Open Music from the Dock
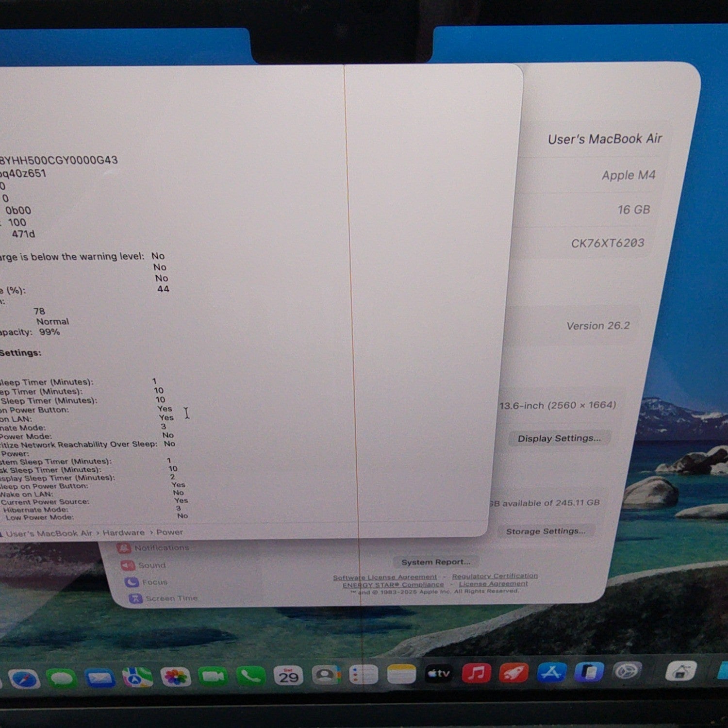Image resolution: width=728 pixels, height=728 pixels. click(x=476, y=673)
